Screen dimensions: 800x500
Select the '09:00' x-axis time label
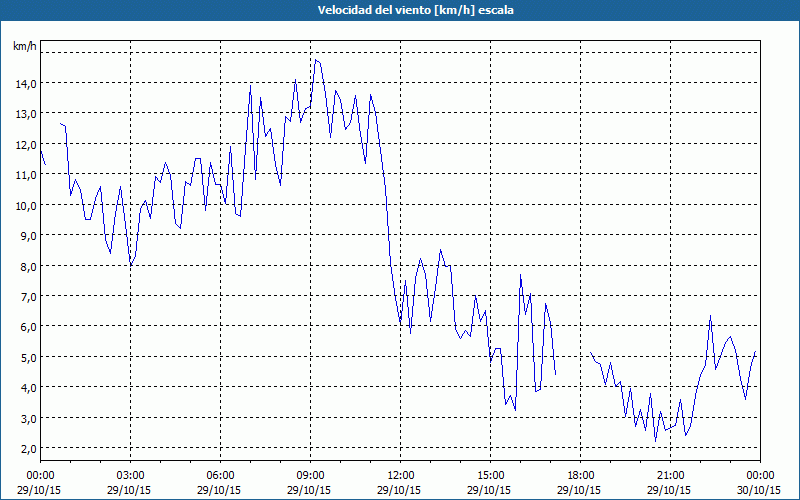310,476
